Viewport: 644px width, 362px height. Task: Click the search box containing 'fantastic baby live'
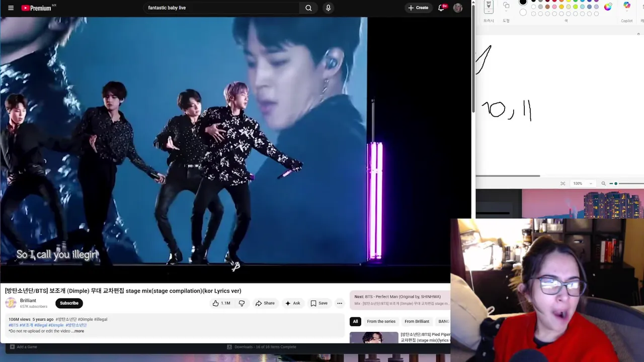tap(221, 8)
